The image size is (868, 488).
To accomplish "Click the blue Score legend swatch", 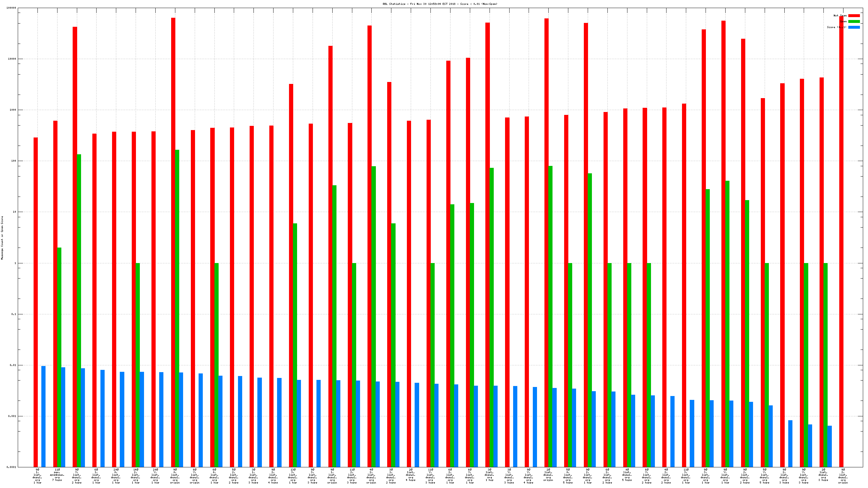I will (x=853, y=27).
